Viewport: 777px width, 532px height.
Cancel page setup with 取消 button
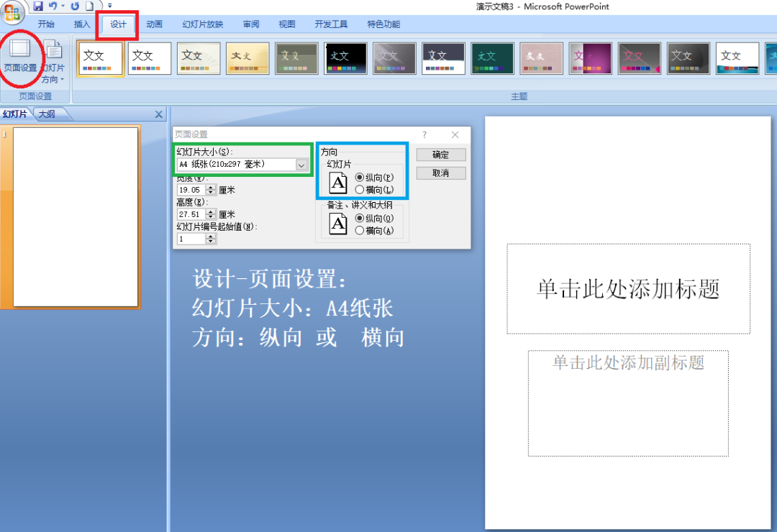click(x=440, y=173)
